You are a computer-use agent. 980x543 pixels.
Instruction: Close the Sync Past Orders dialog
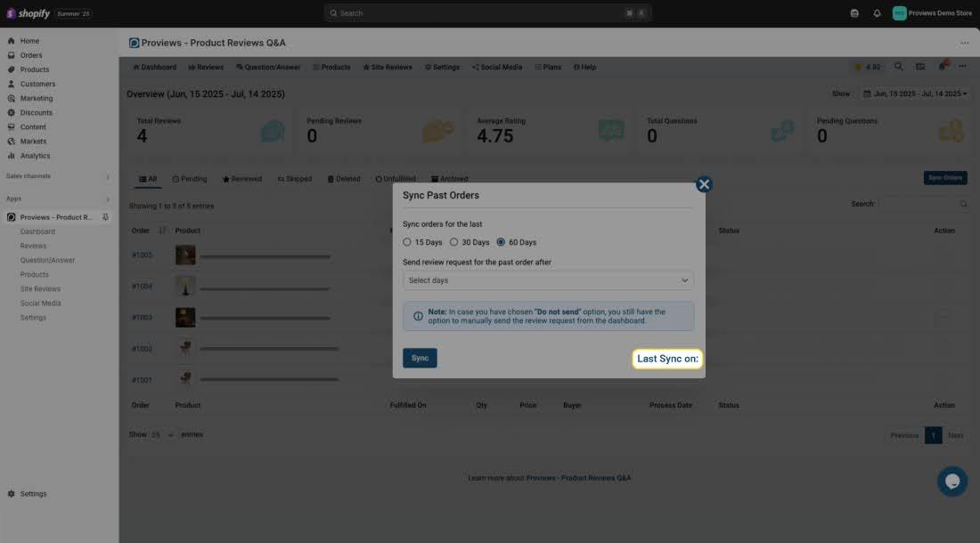pos(704,184)
